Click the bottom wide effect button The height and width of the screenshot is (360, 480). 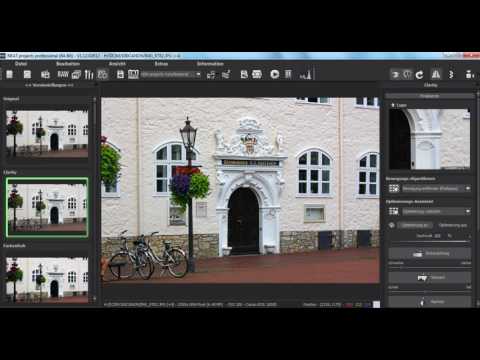(430, 301)
